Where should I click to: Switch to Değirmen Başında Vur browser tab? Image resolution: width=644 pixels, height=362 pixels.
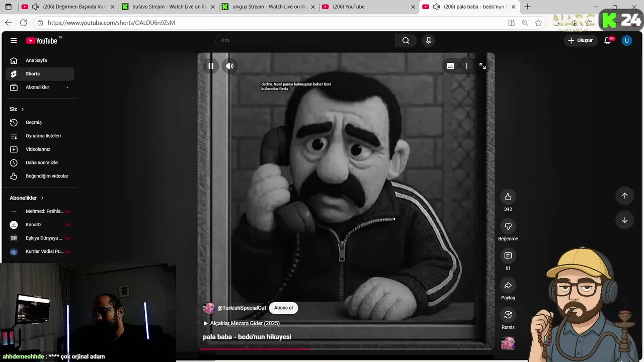point(68,7)
